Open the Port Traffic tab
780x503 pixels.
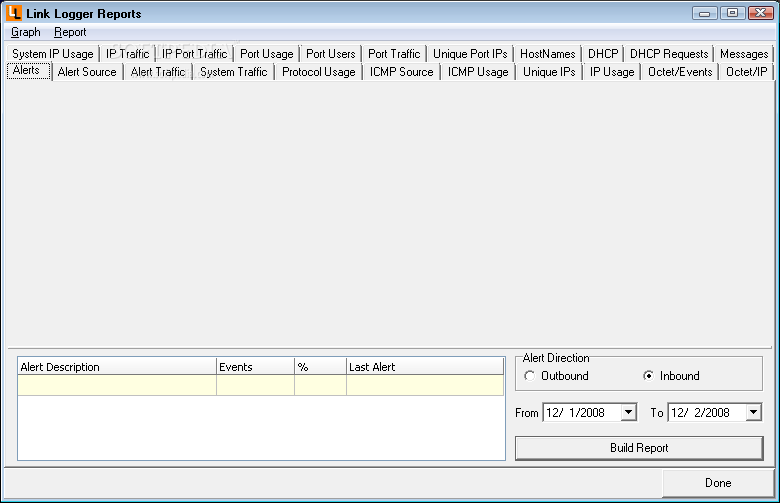pyautogui.click(x=394, y=54)
